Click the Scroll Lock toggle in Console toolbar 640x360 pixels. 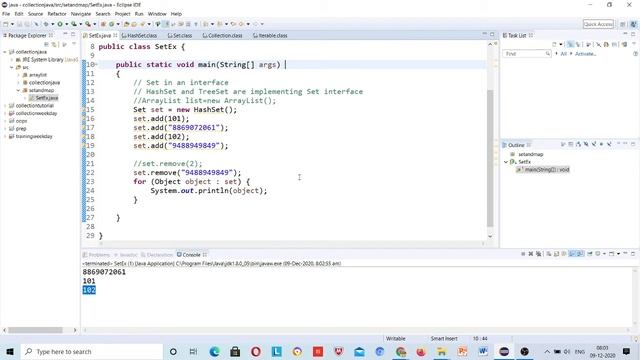[556, 254]
